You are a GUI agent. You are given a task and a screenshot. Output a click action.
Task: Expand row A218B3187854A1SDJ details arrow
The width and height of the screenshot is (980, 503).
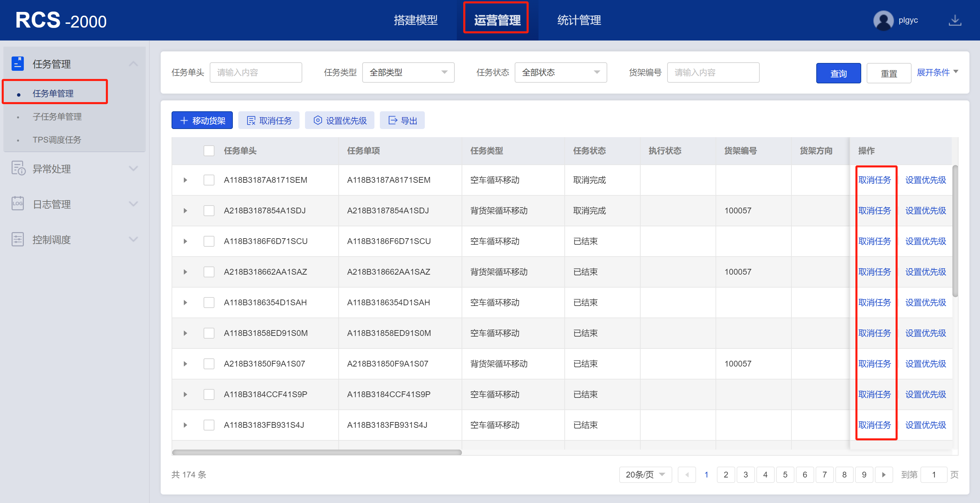pyautogui.click(x=185, y=211)
